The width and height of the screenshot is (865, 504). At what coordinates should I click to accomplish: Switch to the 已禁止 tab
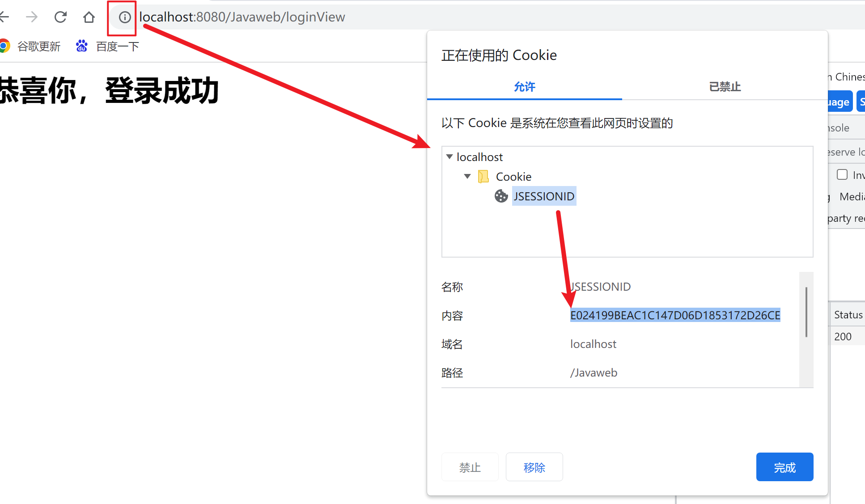tap(725, 87)
